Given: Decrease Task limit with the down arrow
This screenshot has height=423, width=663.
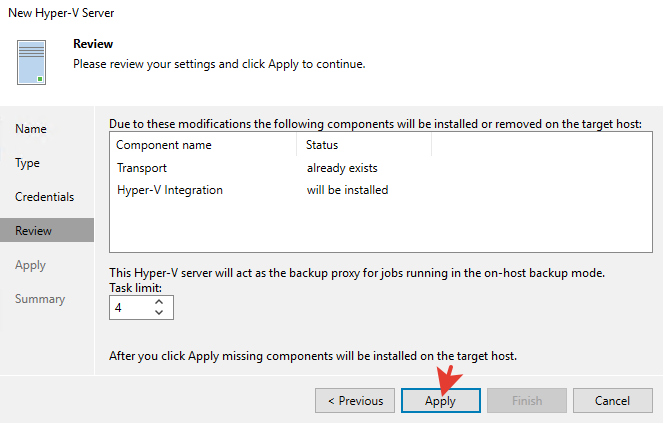Looking at the screenshot, I should pos(159,314).
